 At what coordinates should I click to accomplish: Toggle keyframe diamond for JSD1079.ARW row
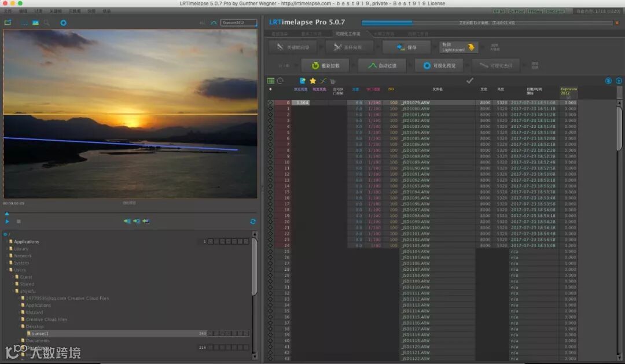tap(270, 102)
